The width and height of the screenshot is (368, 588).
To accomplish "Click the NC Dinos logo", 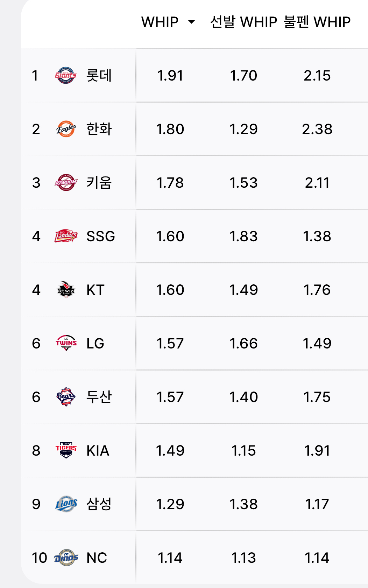I will pos(66,558).
